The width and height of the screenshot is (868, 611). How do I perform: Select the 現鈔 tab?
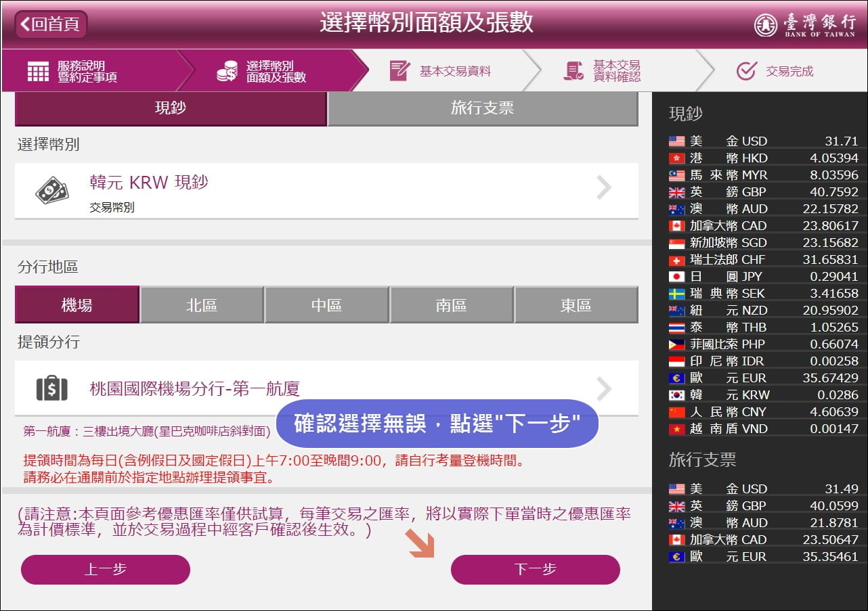[171, 108]
